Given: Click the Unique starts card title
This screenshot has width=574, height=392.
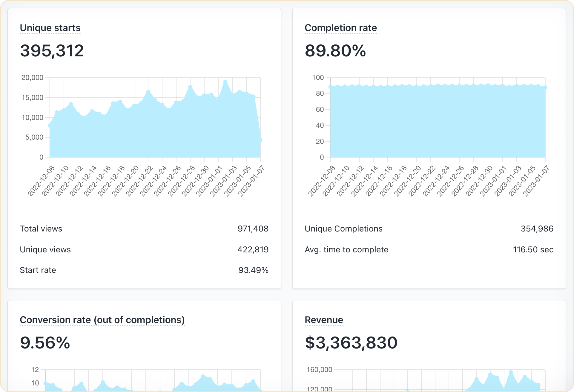Looking at the screenshot, I should [x=50, y=28].
